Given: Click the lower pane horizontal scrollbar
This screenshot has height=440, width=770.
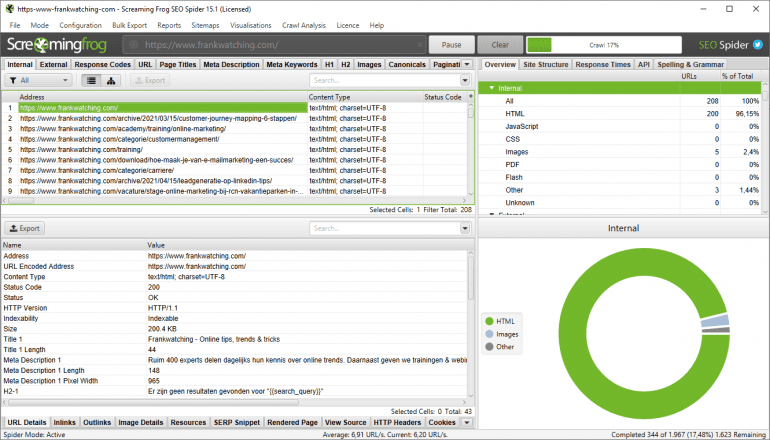Looking at the screenshot, I should click(x=153, y=402).
